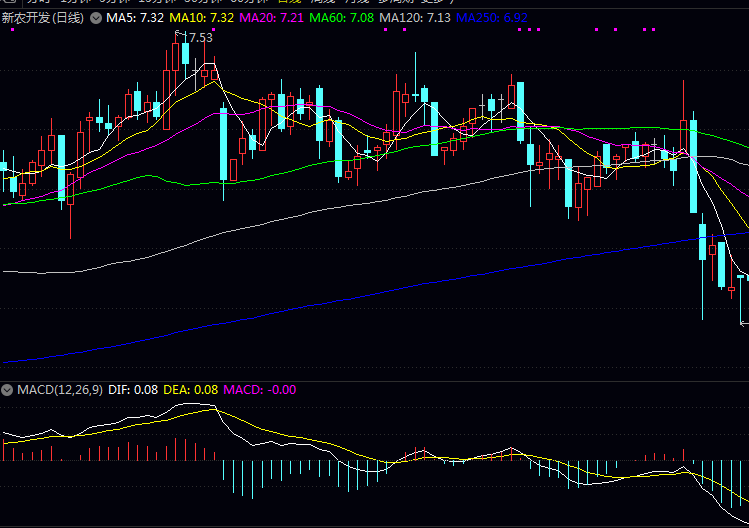
Task: Click the peak of the MACD DIF line
Action: pyautogui.click(x=208, y=406)
